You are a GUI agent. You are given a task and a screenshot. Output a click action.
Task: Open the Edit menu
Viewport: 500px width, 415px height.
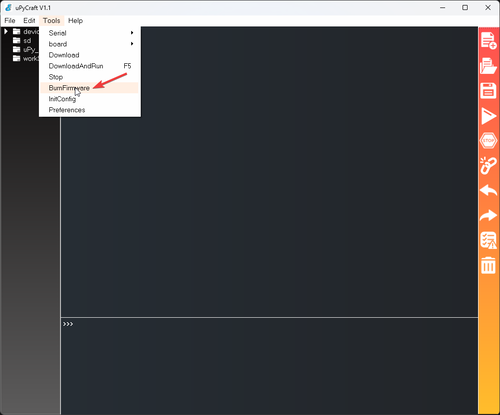29,21
